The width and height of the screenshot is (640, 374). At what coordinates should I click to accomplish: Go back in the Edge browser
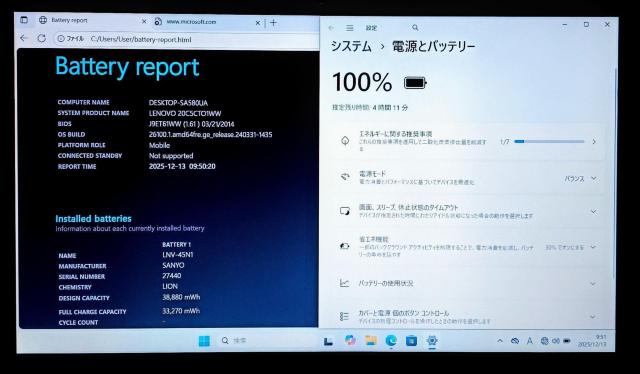[x=24, y=38]
